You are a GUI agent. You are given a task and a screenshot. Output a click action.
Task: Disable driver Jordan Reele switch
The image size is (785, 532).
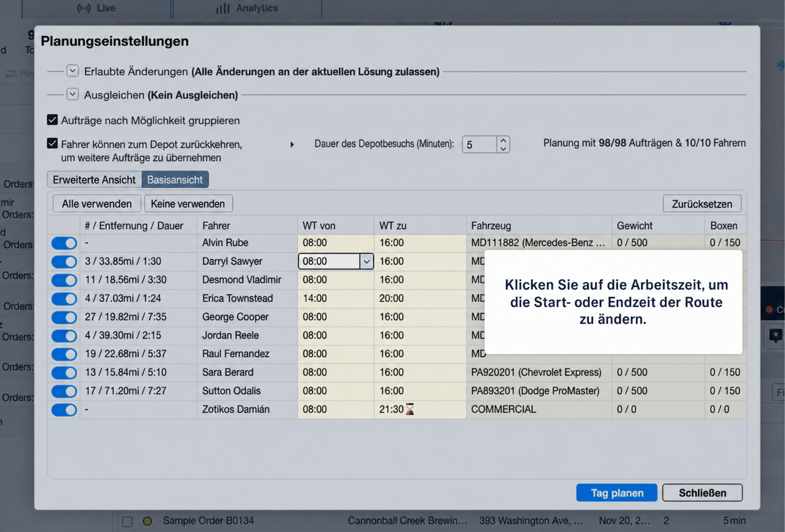[x=64, y=336]
